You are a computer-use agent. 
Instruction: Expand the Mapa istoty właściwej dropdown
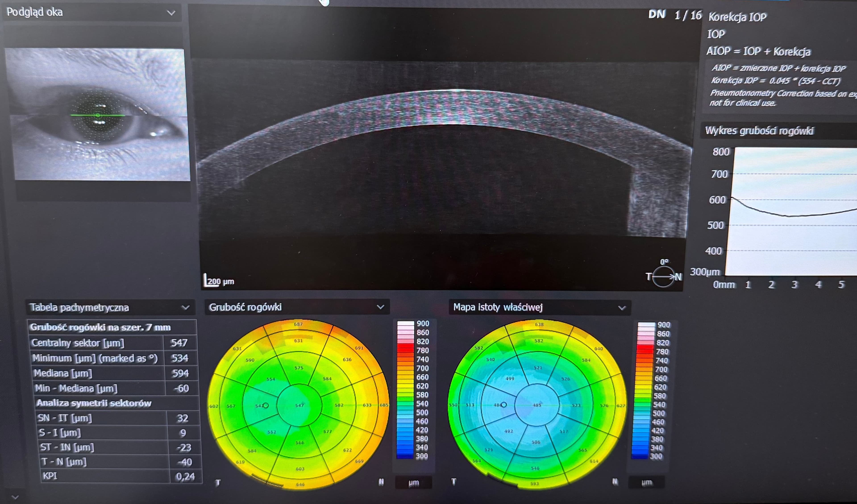tap(622, 308)
